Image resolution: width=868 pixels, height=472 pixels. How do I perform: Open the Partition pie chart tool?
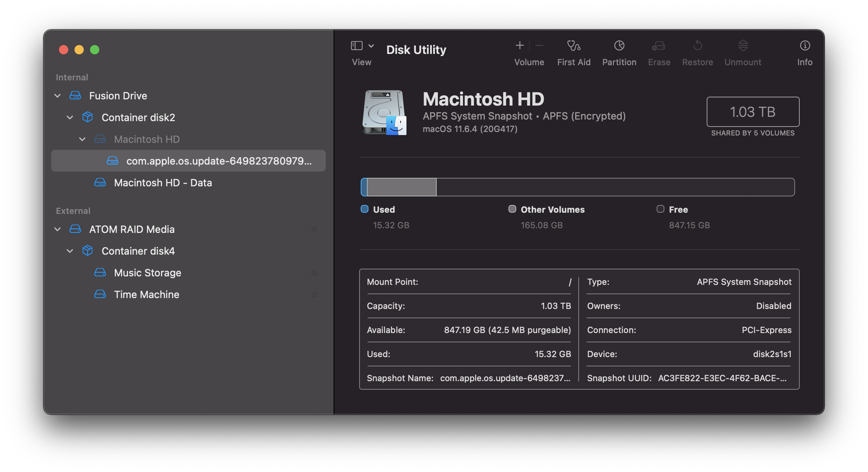tap(619, 46)
